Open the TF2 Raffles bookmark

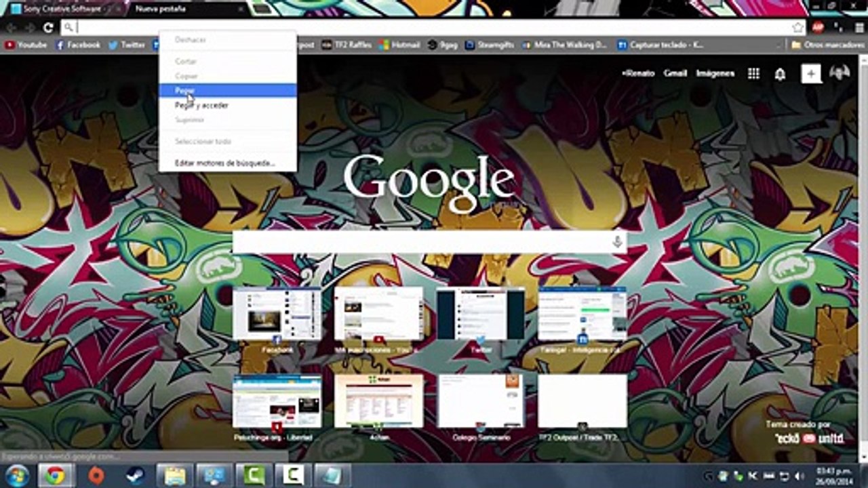pyautogui.click(x=346, y=45)
